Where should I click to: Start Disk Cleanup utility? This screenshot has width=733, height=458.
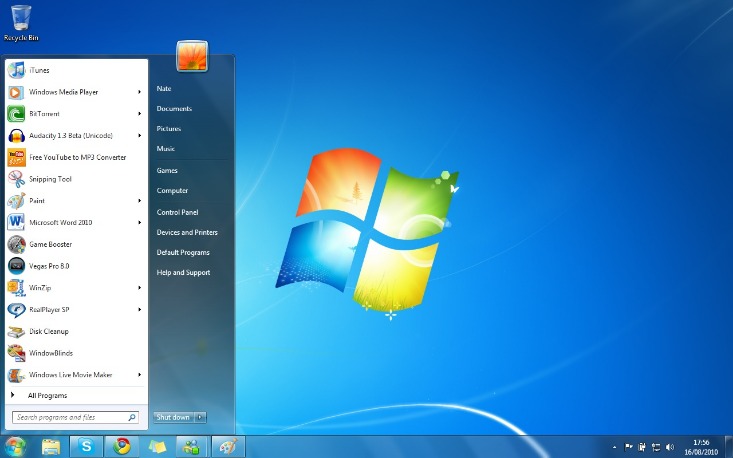pos(76,331)
